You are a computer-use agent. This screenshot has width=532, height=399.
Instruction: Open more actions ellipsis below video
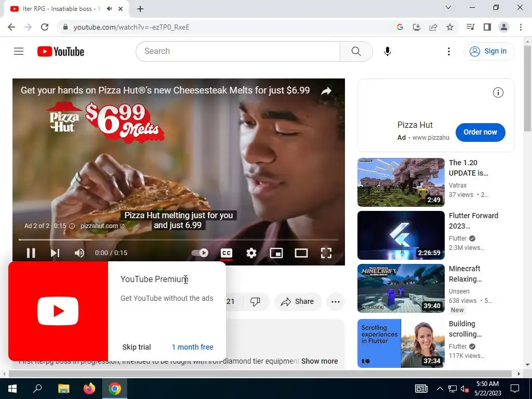tap(335, 301)
